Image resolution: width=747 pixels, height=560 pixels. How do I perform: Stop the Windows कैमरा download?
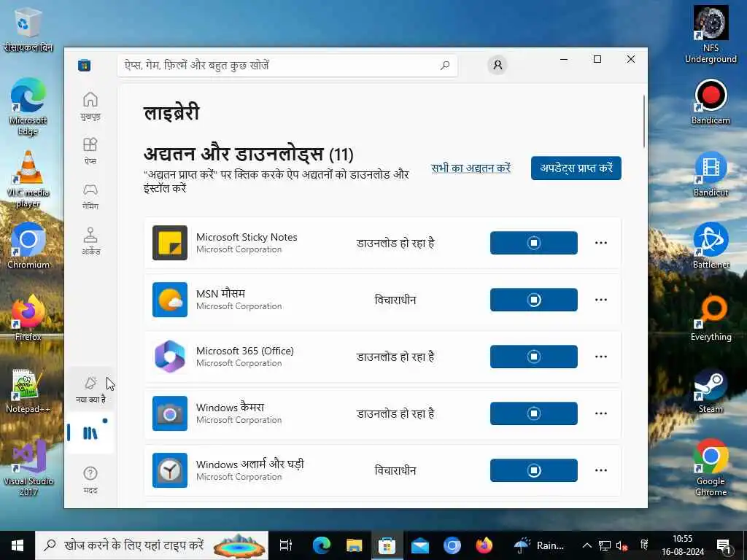533,413
